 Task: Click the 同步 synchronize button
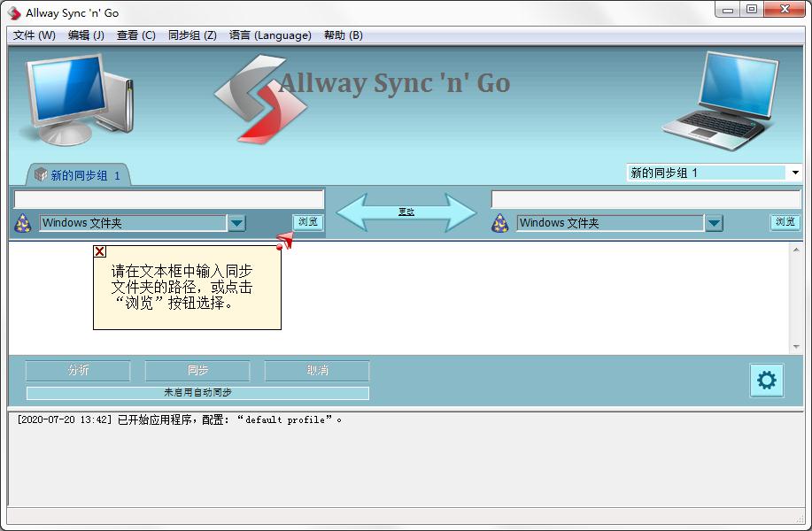tap(197, 371)
